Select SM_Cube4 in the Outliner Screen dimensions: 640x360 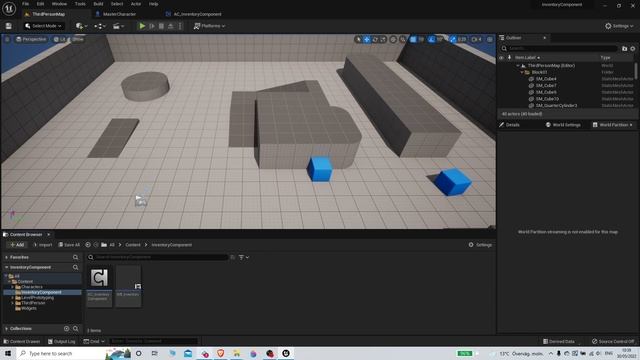[546, 79]
